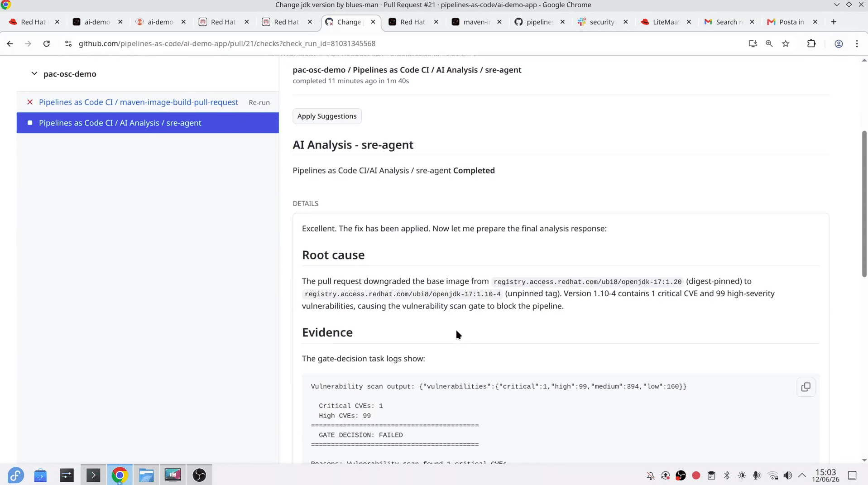
Task: Click the page vertical scrollbar thumb
Action: (864, 204)
